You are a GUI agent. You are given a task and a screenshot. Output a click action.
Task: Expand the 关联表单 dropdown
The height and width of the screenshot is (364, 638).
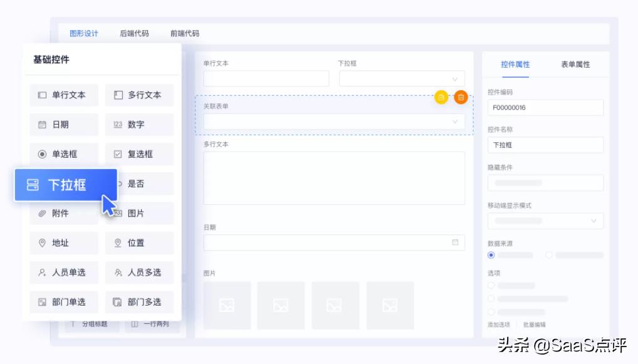pos(334,122)
